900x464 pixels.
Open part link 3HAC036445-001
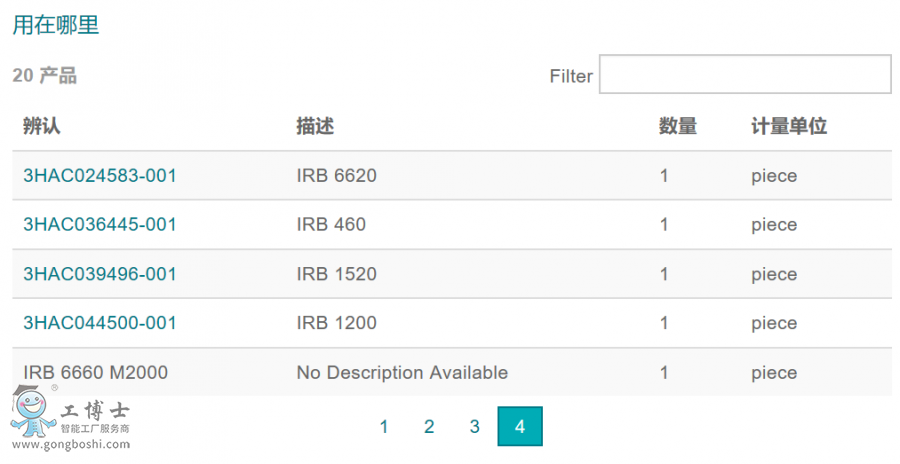click(x=100, y=225)
